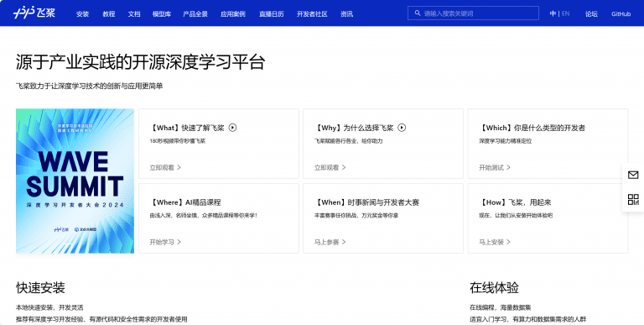
Task: Focus the 请输入搜索关键词 search field
Action: (473, 13)
